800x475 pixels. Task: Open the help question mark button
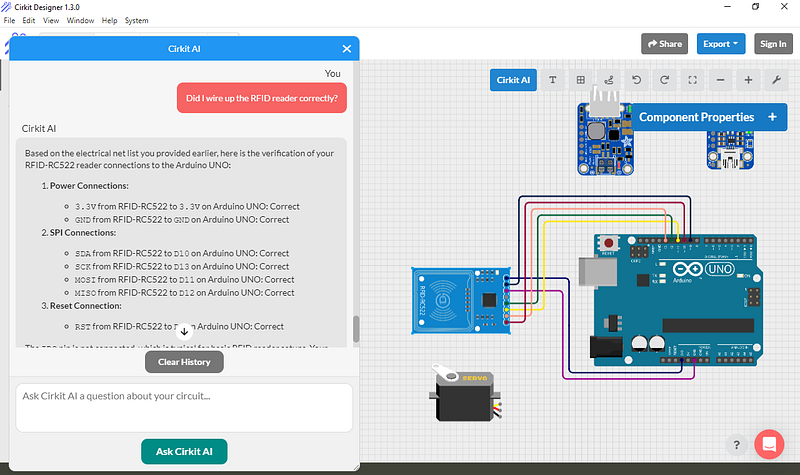pos(736,444)
